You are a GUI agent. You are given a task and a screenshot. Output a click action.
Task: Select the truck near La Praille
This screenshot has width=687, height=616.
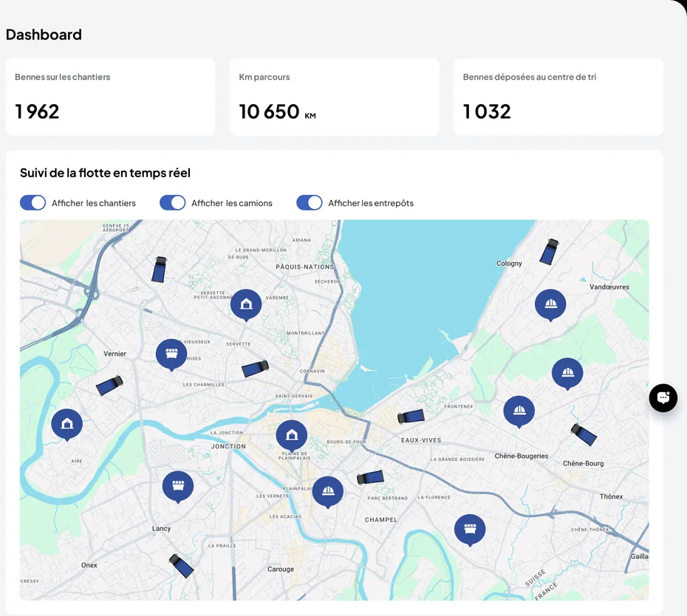[x=182, y=566]
